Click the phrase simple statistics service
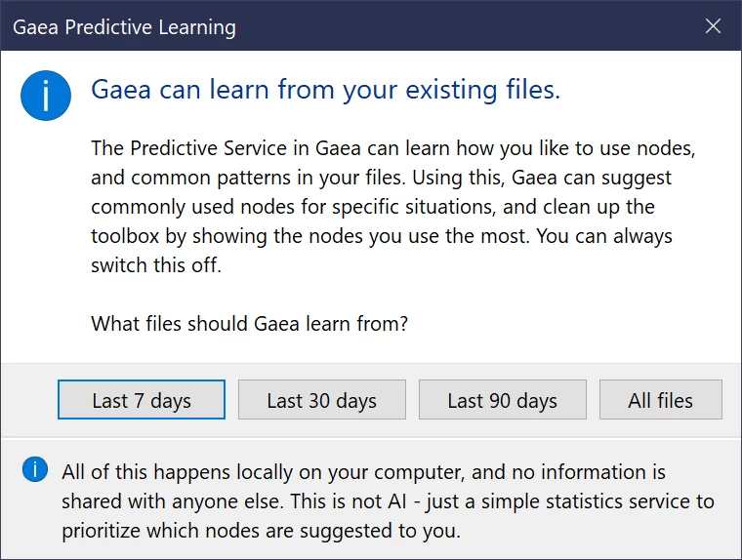Screen dimensions: 742x560 tap(552, 501)
